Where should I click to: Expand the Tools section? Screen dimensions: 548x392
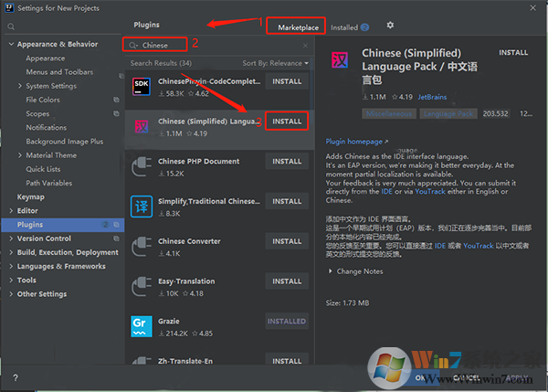click(11, 281)
